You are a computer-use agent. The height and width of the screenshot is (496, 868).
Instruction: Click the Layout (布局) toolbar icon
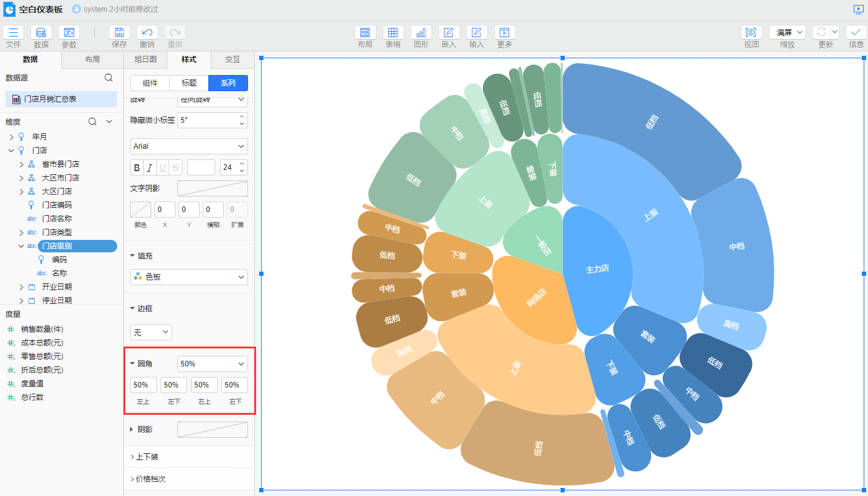tap(365, 33)
